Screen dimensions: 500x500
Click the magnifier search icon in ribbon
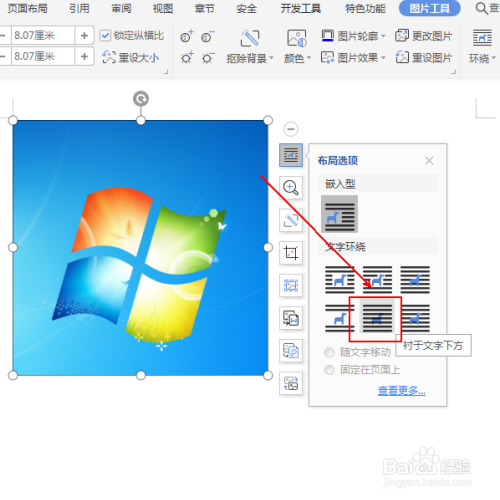point(482,8)
